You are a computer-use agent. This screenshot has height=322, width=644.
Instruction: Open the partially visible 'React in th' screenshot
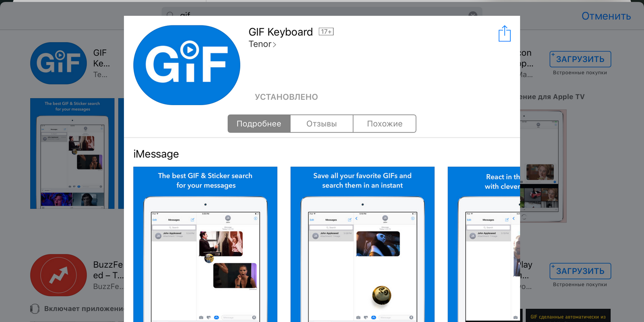point(484,244)
